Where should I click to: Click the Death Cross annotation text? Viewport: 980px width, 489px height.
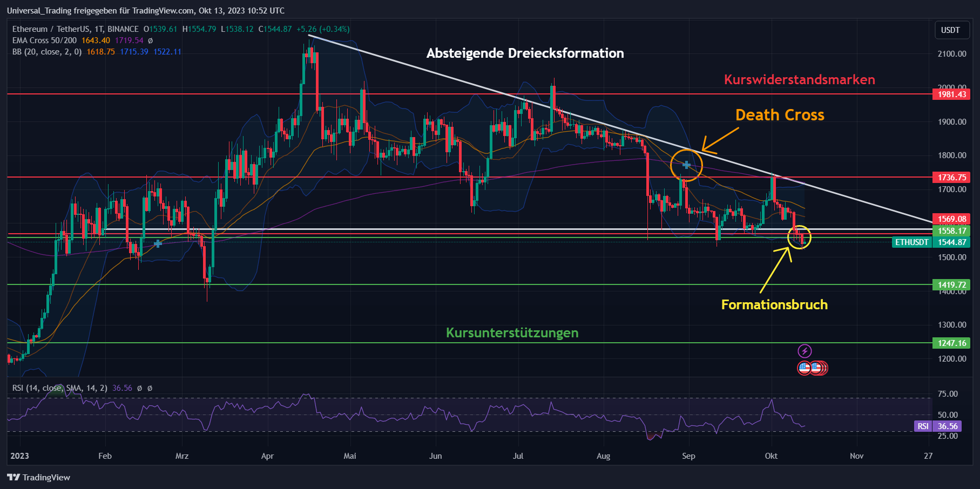click(x=780, y=115)
